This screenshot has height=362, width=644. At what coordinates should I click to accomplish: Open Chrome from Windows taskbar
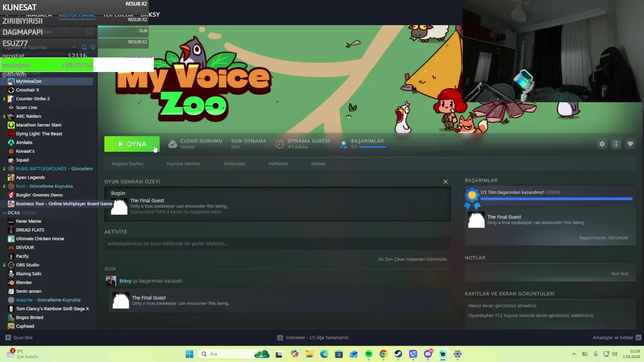coord(383,354)
